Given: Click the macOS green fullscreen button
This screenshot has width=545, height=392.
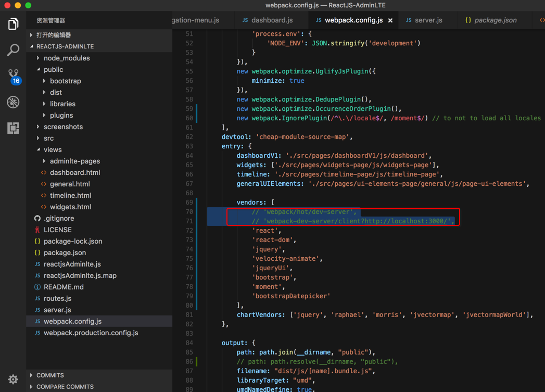Looking at the screenshot, I should coord(28,5).
